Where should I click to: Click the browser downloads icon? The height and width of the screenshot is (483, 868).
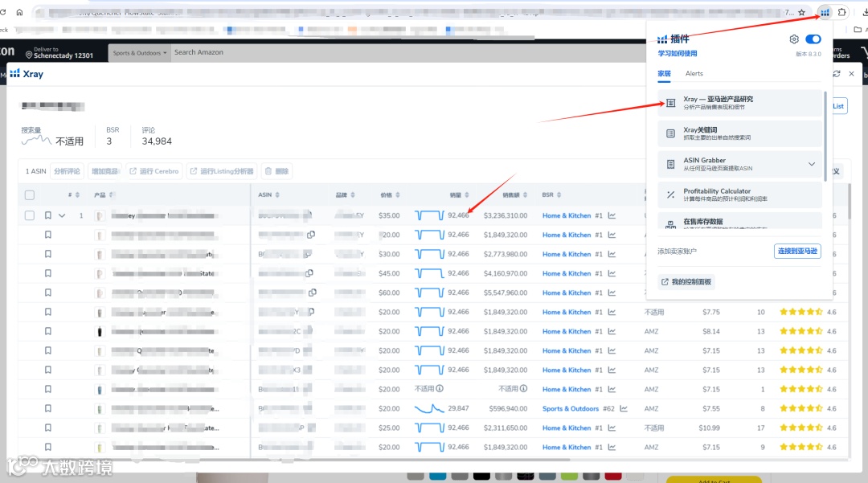[x=864, y=12]
